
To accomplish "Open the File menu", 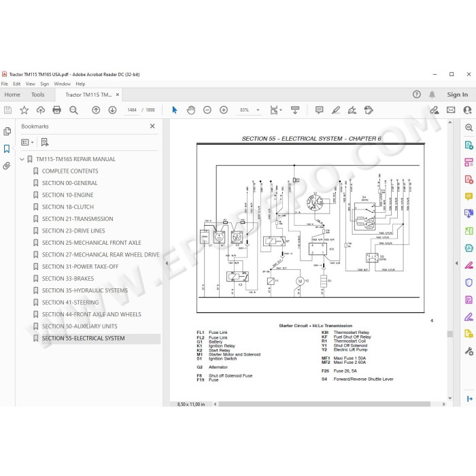I will coord(5,84).
